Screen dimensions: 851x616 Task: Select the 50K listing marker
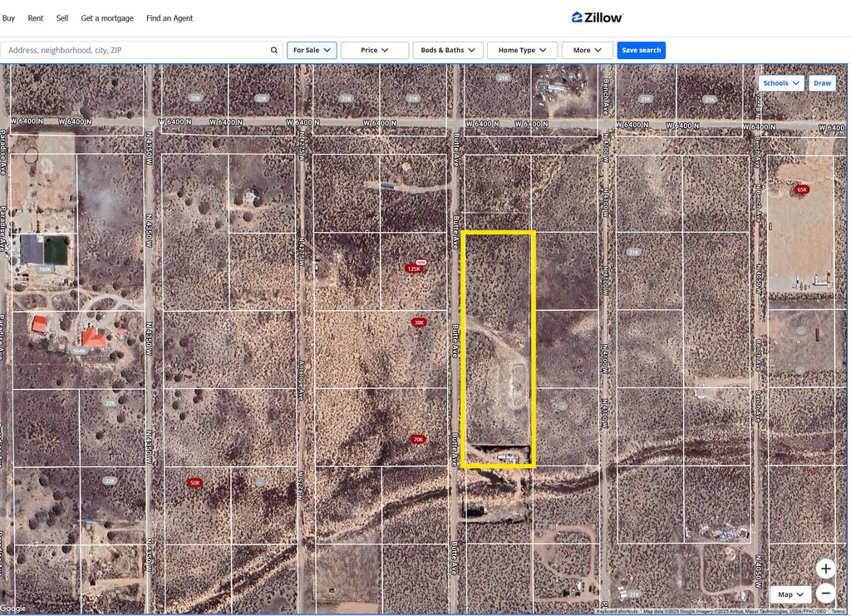tap(194, 483)
